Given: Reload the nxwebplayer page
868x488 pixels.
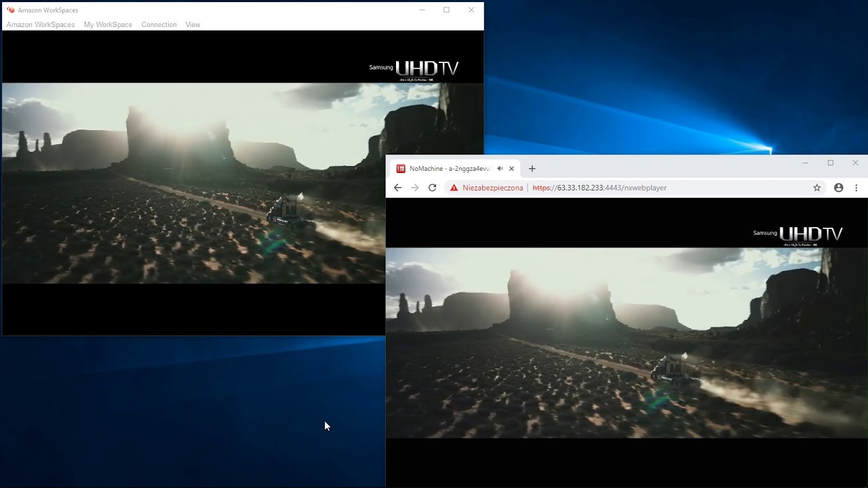Looking at the screenshot, I should coord(432,188).
